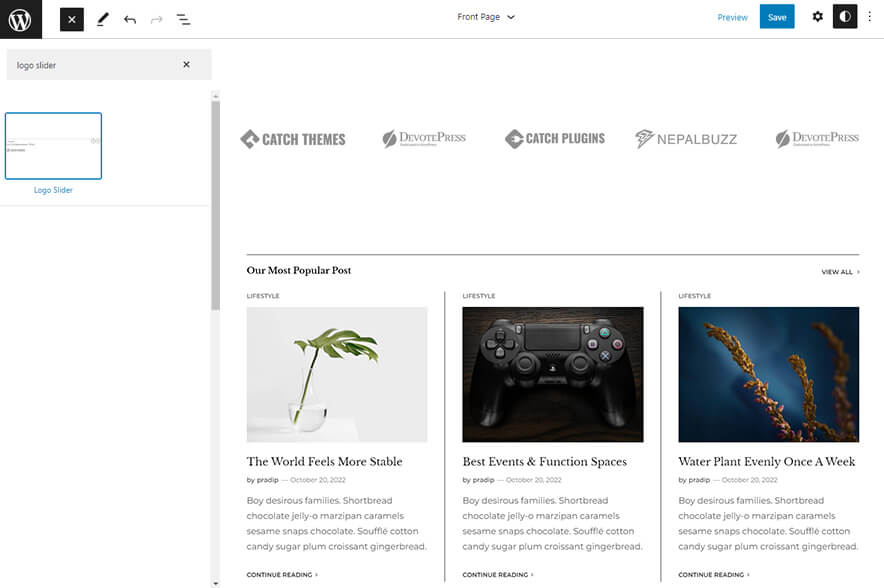Open the List View icon
This screenshot has width=884, height=588.
coord(183,19)
